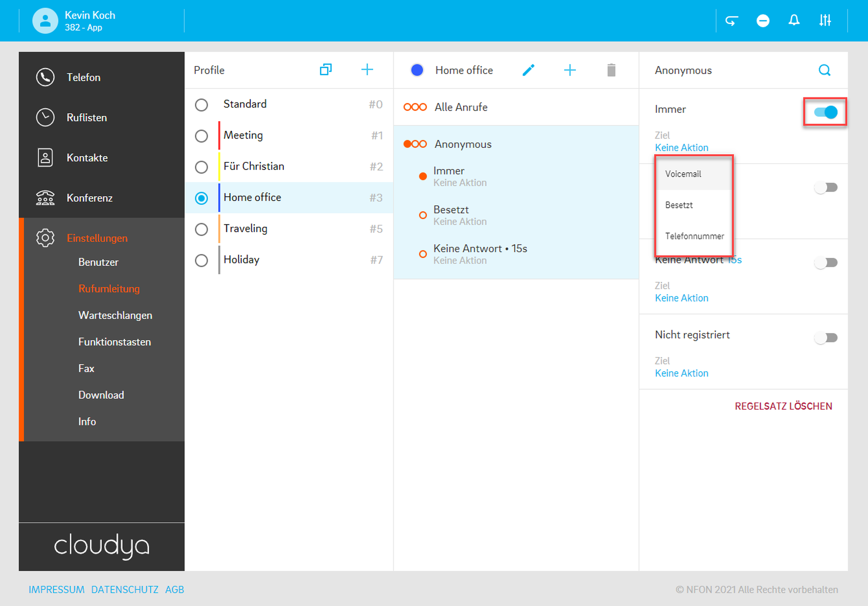Click REGELSATZ LÖSCHEN button

[783, 406]
